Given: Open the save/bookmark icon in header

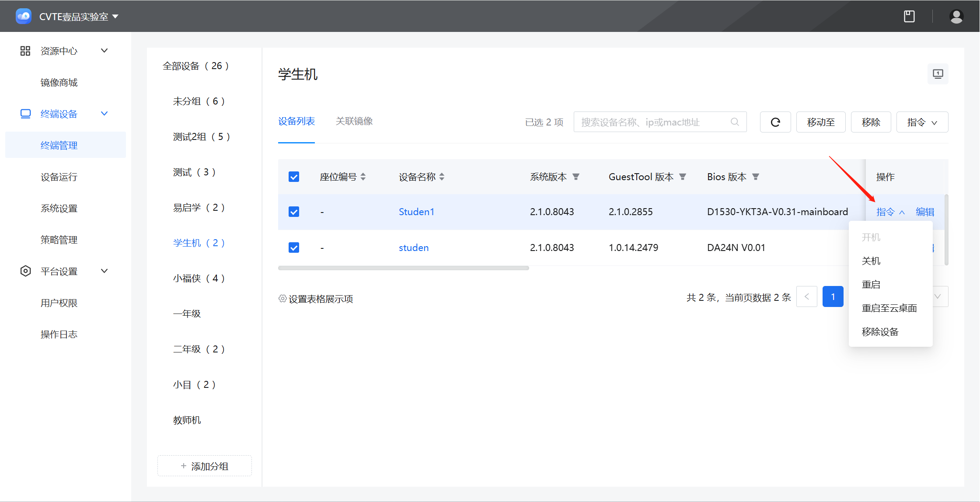Looking at the screenshot, I should coord(909,16).
